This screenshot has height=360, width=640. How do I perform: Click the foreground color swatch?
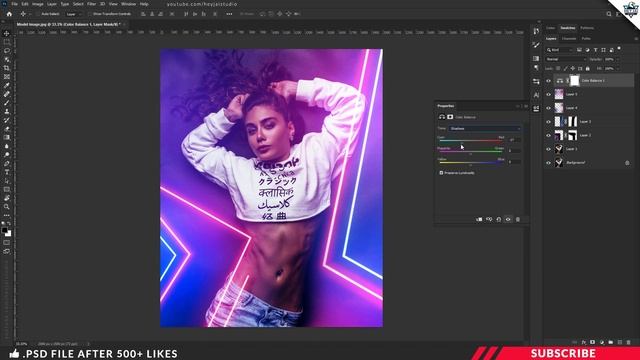point(4,231)
